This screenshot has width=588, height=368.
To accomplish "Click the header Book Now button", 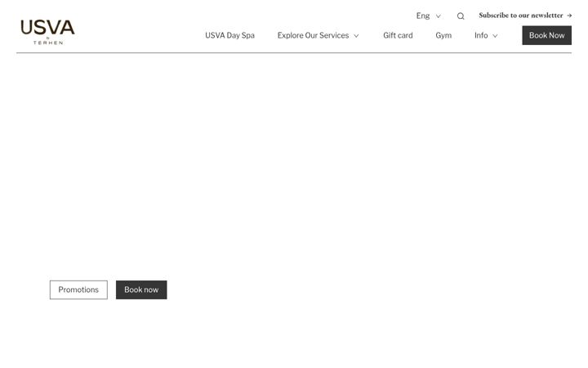I will tap(546, 35).
